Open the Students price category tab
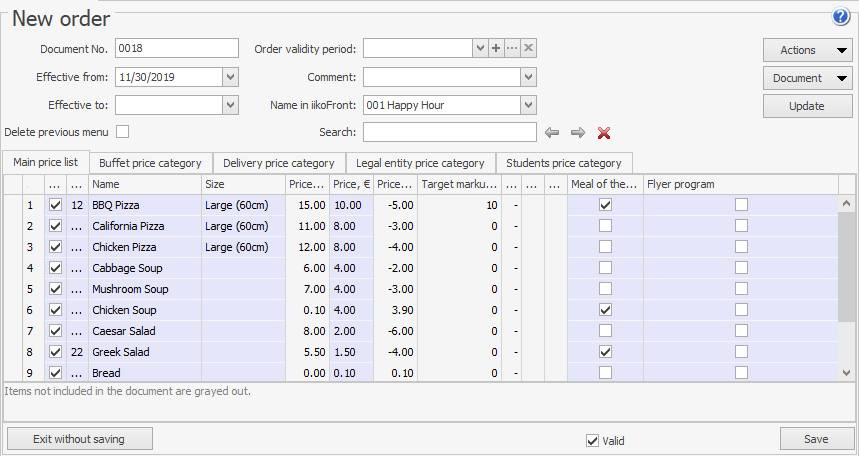859x456 pixels. coord(563,163)
